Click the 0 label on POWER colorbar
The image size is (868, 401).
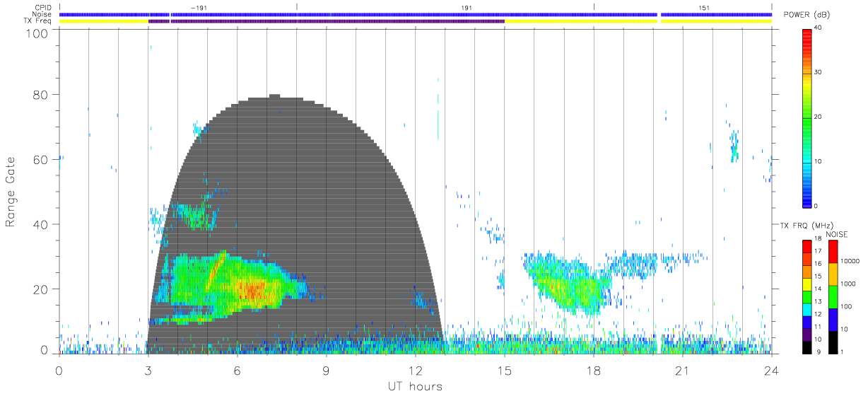coord(816,206)
